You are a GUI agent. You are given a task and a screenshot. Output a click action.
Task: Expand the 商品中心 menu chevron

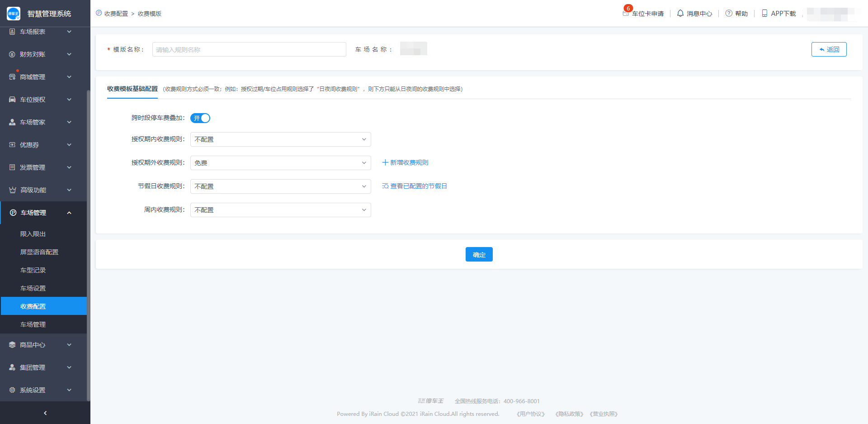[69, 345]
